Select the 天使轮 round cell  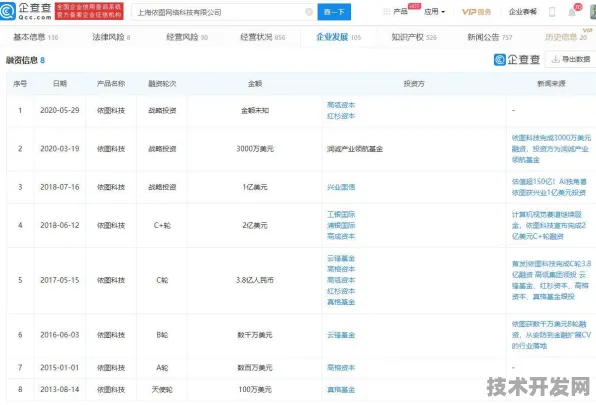[x=162, y=389]
